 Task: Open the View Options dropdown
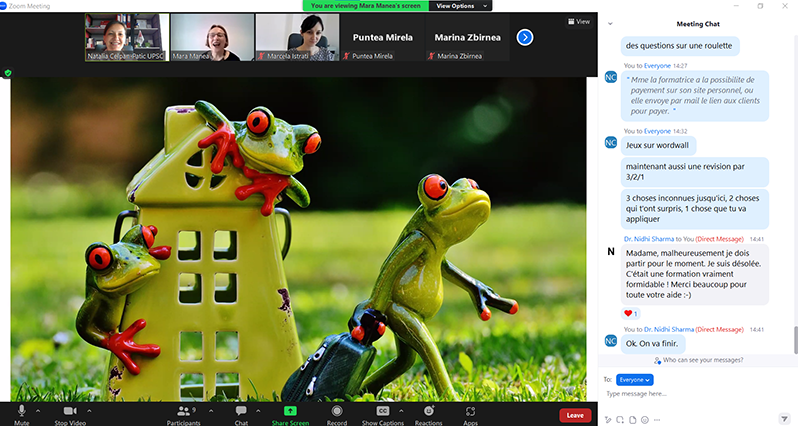[461, 5]
